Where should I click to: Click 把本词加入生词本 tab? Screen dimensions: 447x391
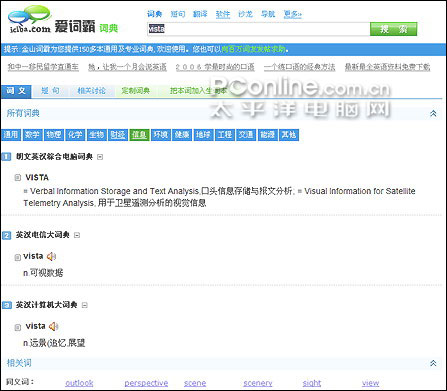click(x=198, y=91)
